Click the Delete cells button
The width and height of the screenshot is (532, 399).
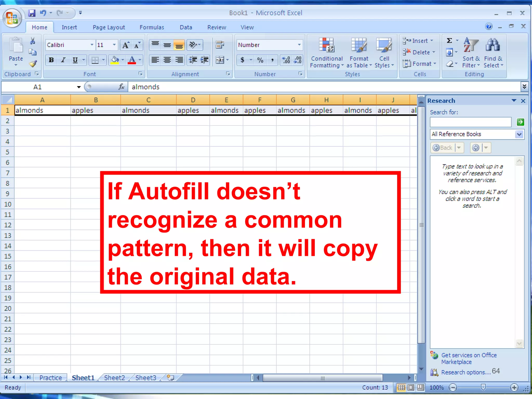[x=419, y=52]
